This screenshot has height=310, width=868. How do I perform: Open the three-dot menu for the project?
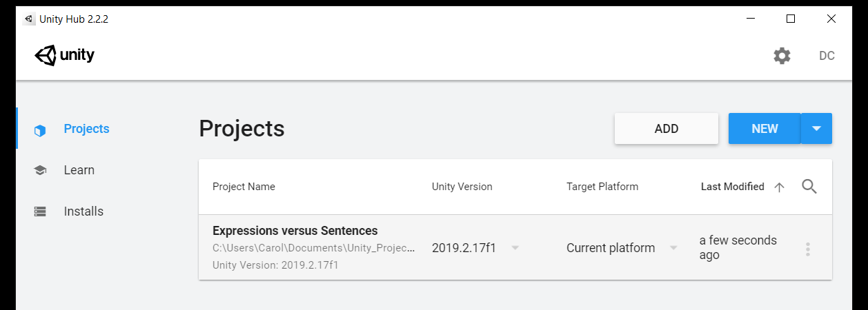807,249
